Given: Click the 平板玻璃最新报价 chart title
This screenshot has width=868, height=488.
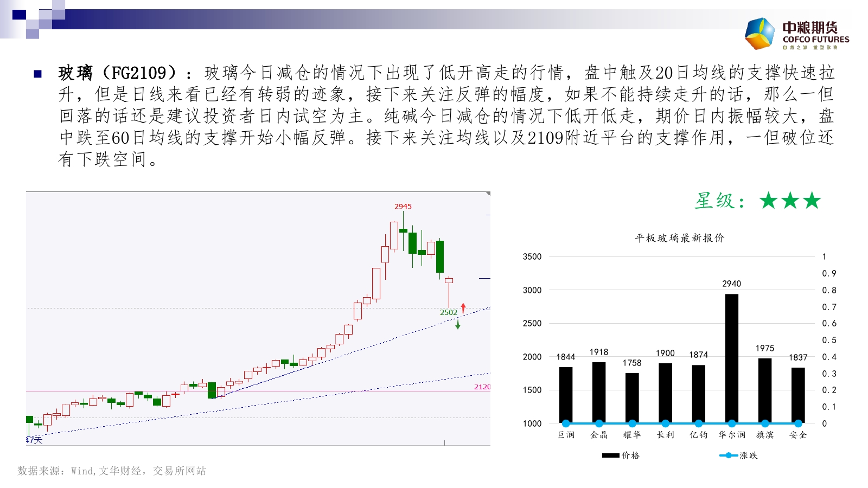Looking at the screenshot, I should (x=679, y=238).
